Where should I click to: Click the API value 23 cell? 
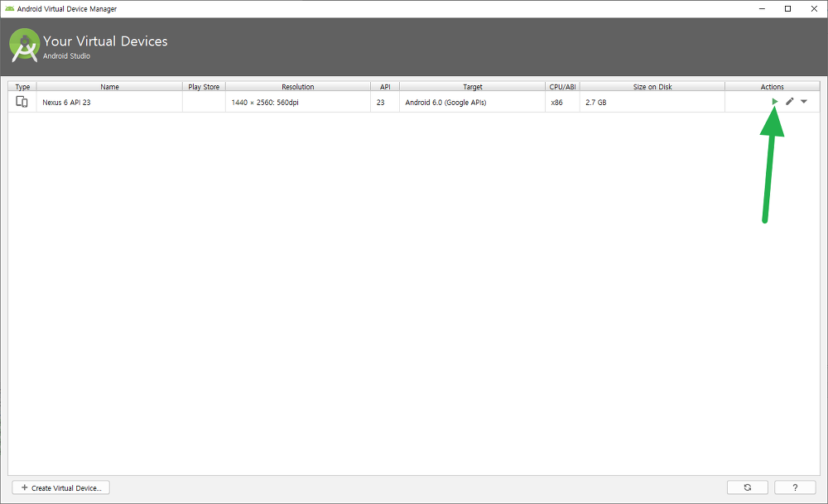(x=385, y=102)
